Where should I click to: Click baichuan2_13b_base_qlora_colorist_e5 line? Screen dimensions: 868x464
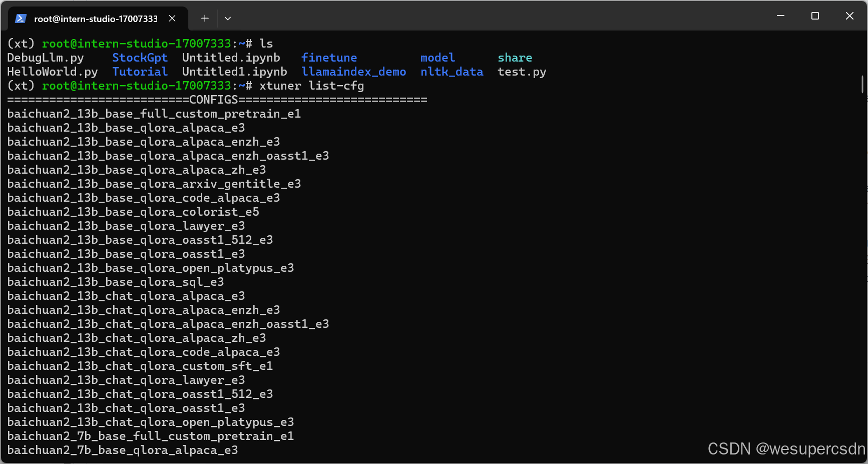click(133, 212)
